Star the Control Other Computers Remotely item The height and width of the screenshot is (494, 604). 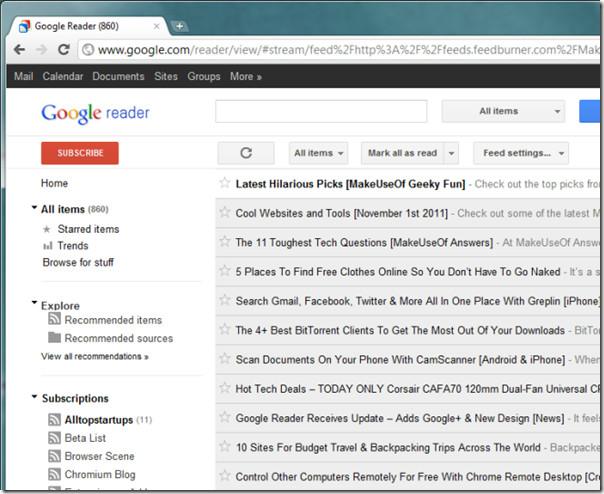coord(225,476)
